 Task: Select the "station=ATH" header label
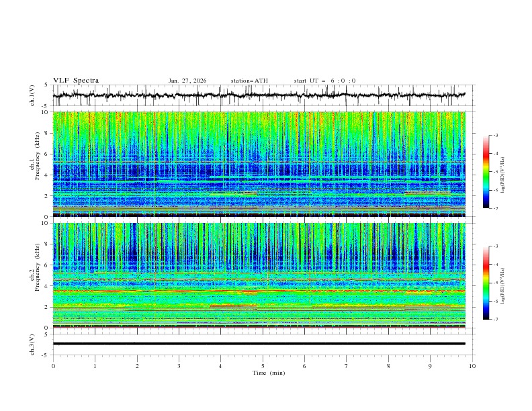[249, 81]
